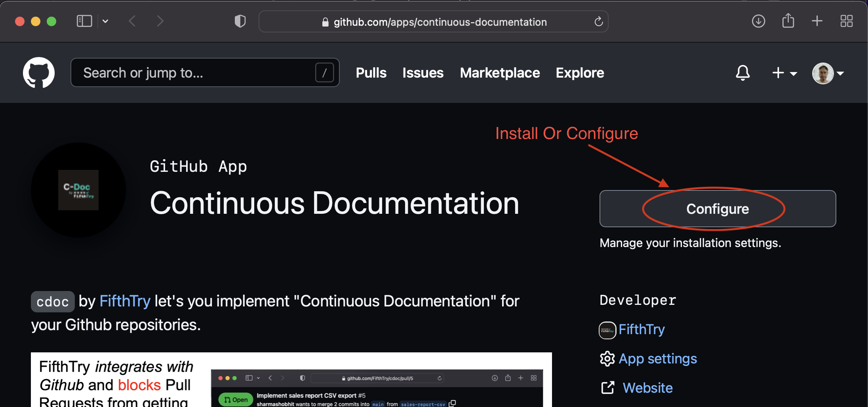Click the App settings gear icon

point(607,359)
